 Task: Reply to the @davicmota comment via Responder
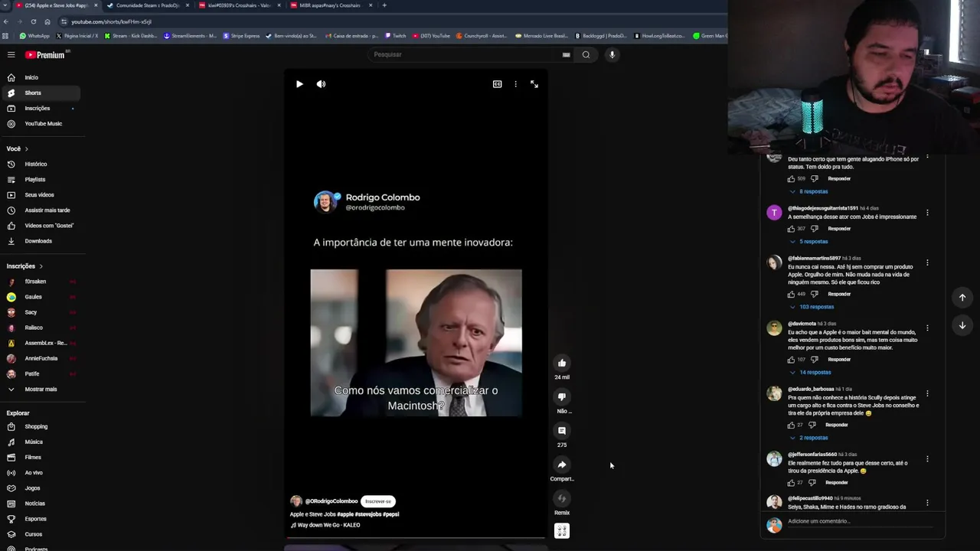tap(839, 360)
